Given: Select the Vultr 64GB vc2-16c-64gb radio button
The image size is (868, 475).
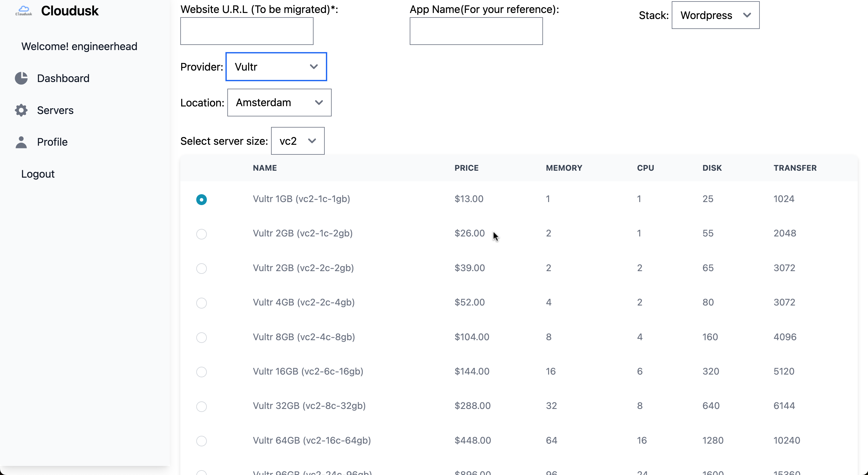Looking at the screenshot, I should click(201, 441).
